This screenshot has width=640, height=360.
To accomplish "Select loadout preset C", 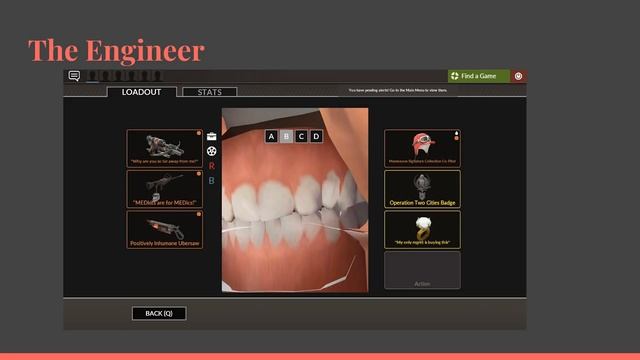I will 301,136.
